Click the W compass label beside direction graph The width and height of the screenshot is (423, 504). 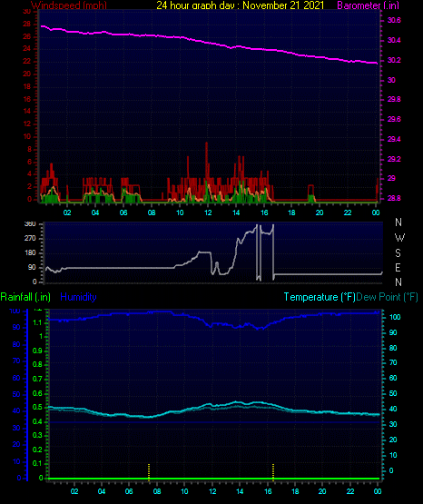click(x=399, y=238)
